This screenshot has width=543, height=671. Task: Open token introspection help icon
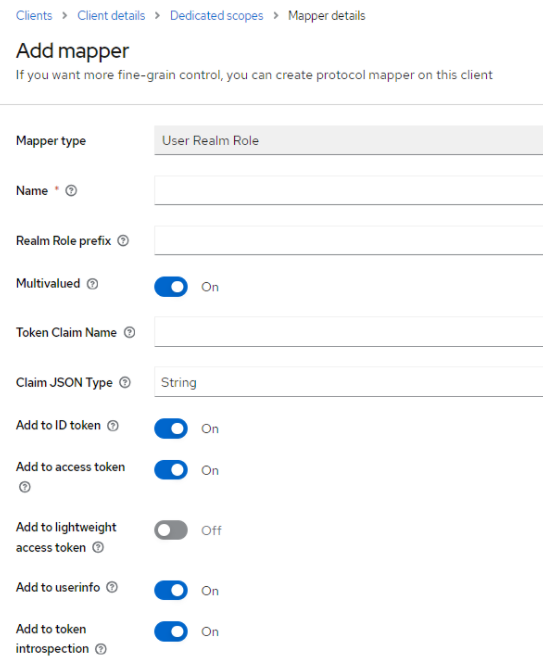click(101, 649)
